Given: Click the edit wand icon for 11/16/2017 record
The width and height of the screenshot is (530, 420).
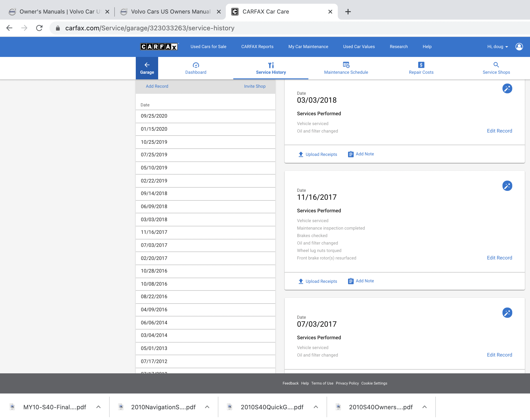Looking at the screenshot, I should tap(507, 186).
